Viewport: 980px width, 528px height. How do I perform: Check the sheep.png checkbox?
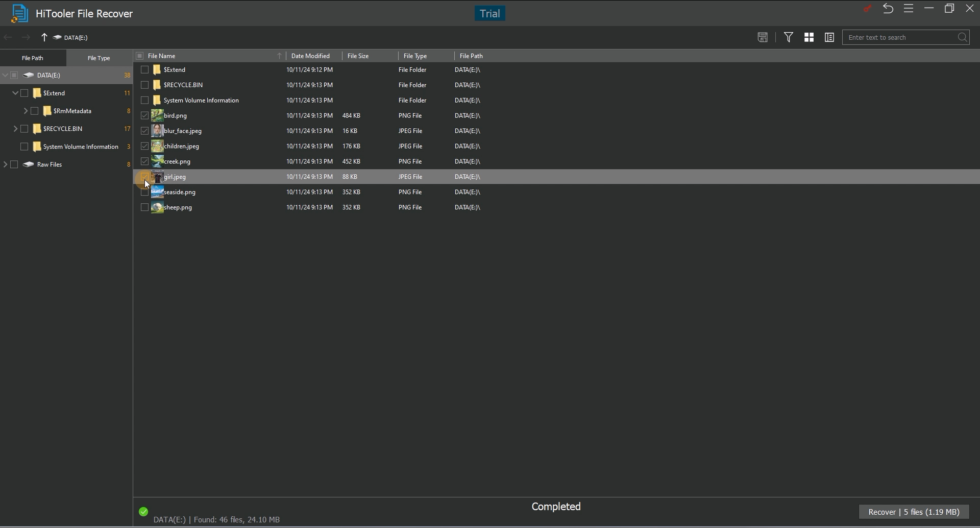[144, 207]
